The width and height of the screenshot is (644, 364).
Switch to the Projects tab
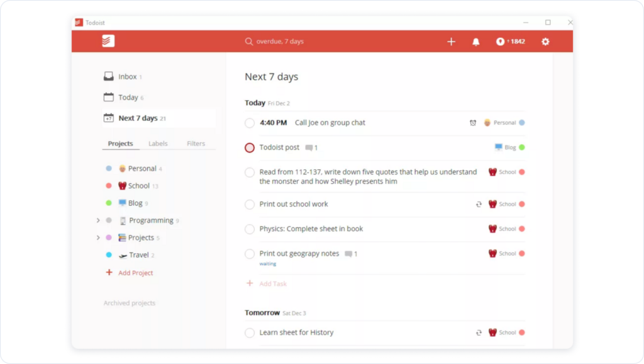coord(120,144)
